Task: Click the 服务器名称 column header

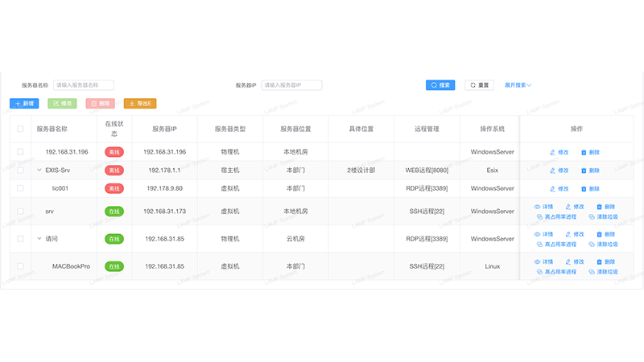Action: (52, 129)
